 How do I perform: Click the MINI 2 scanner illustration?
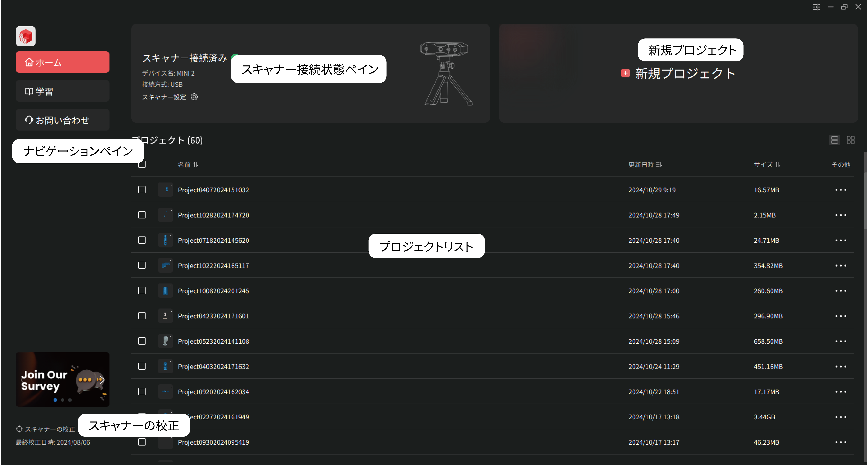(447, 74)
